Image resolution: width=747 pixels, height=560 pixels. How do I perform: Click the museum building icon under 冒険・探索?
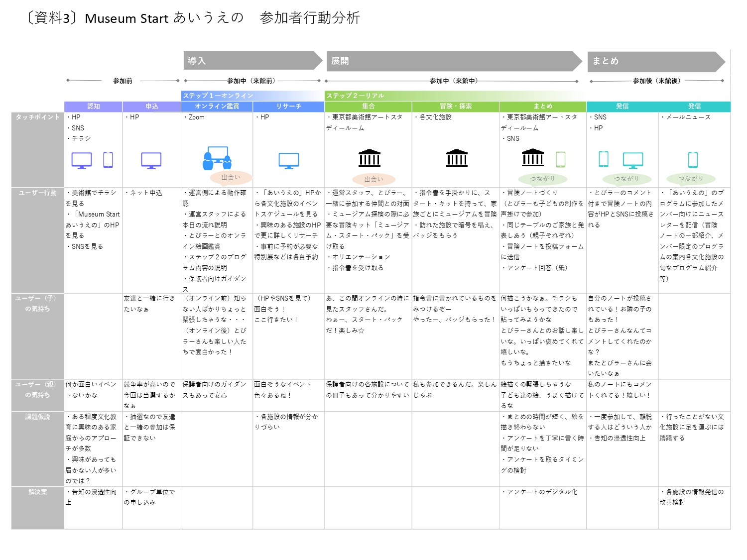click(x=457, y=158)
